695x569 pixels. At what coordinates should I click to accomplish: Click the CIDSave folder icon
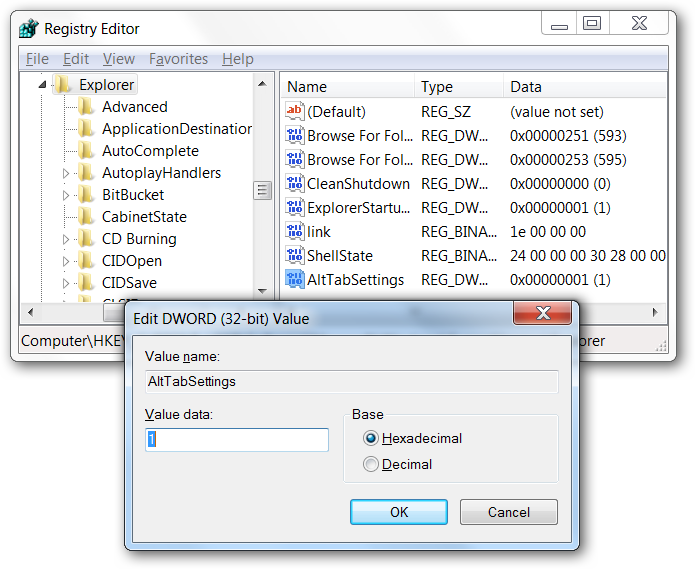pyautogui.click(x=86, y=283)
